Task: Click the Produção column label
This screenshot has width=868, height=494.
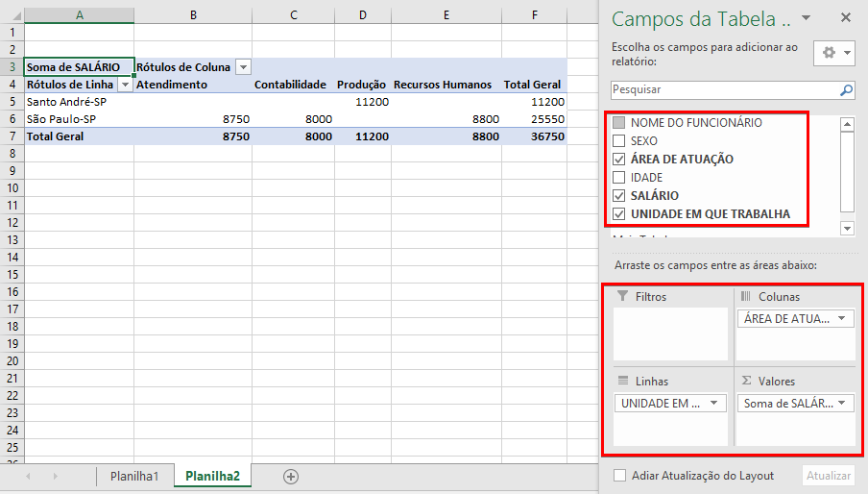Action: point(363,85)
